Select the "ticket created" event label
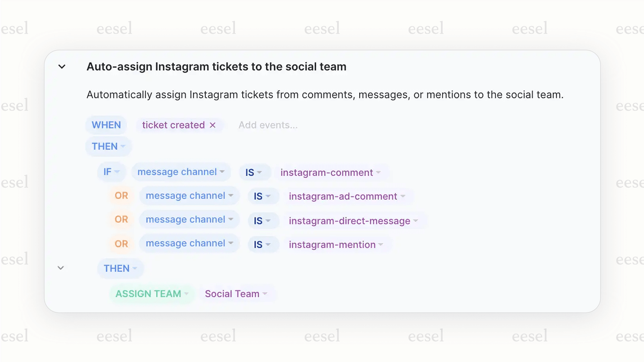The width and height of the screenshot is (644, 362). [173, 125]
